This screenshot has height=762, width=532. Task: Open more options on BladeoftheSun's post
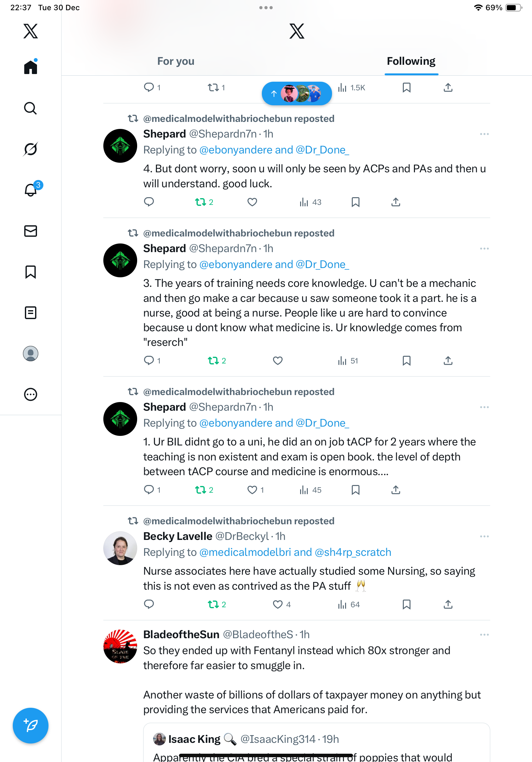[x=484, y=635]
